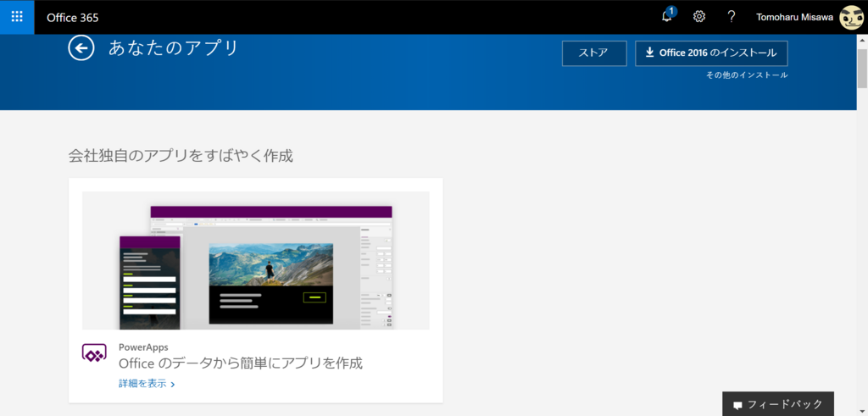
Task: Click Office のデータから簡単にアプリを作成 title
Action: (241, 363)
